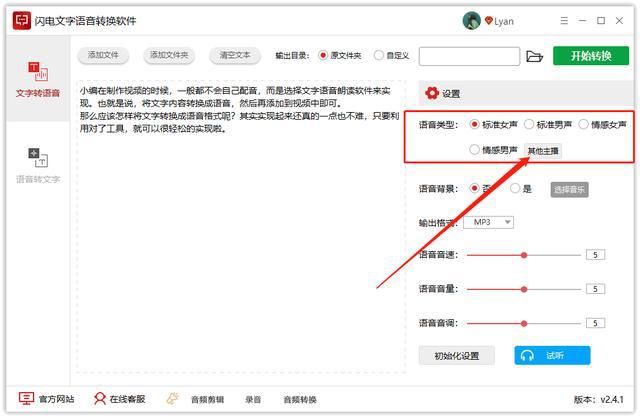The image size is (640, 418).
Task: Minimize the application window
Action: click(582, 20)
